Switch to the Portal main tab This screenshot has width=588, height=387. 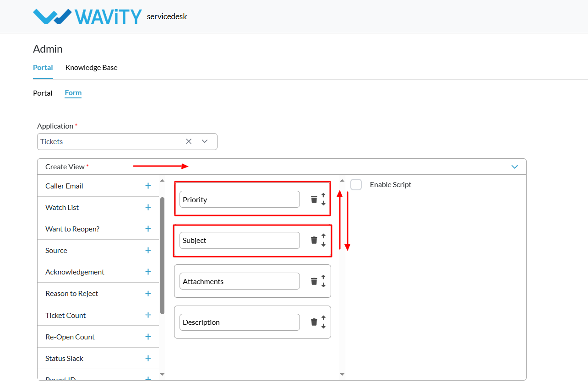43,67
